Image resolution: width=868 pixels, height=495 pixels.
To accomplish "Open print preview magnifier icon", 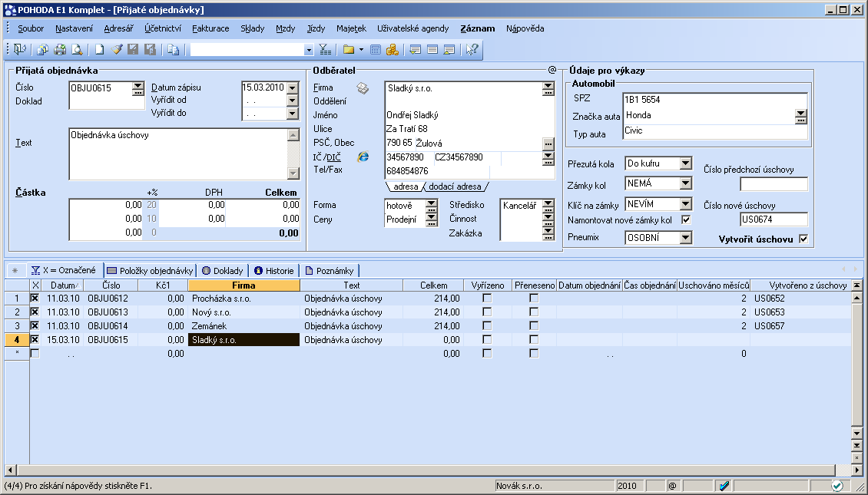I will coord(77,50).
